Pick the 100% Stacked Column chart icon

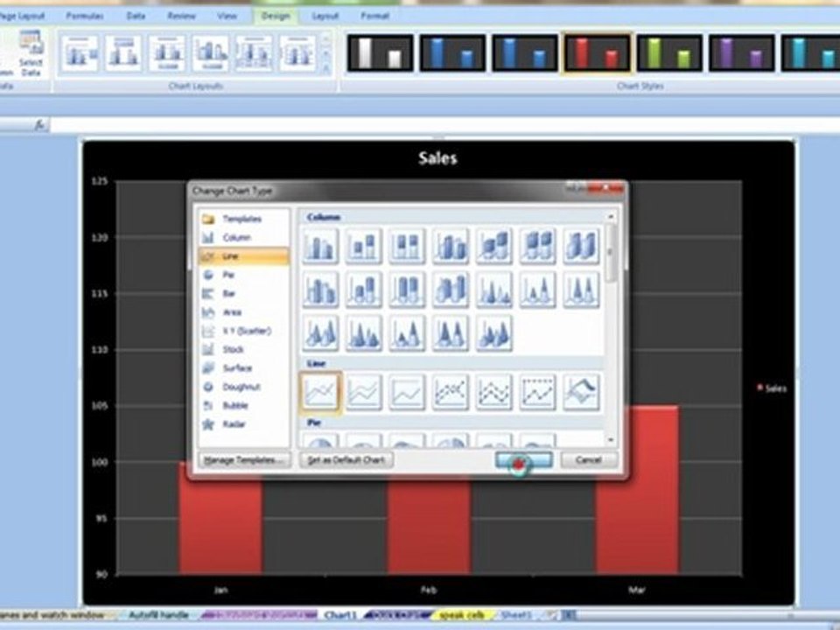point(407,247)
